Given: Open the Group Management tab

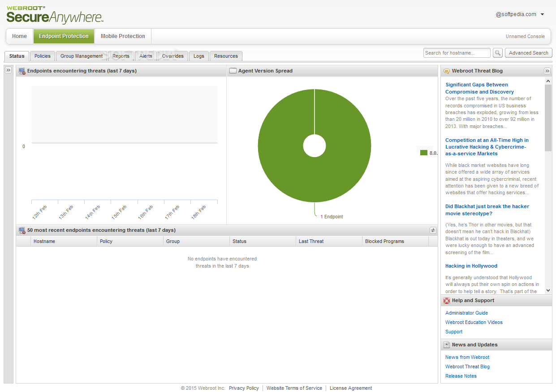Looking at the screenshot, I should pyautogui.click(x=82, y=56).
